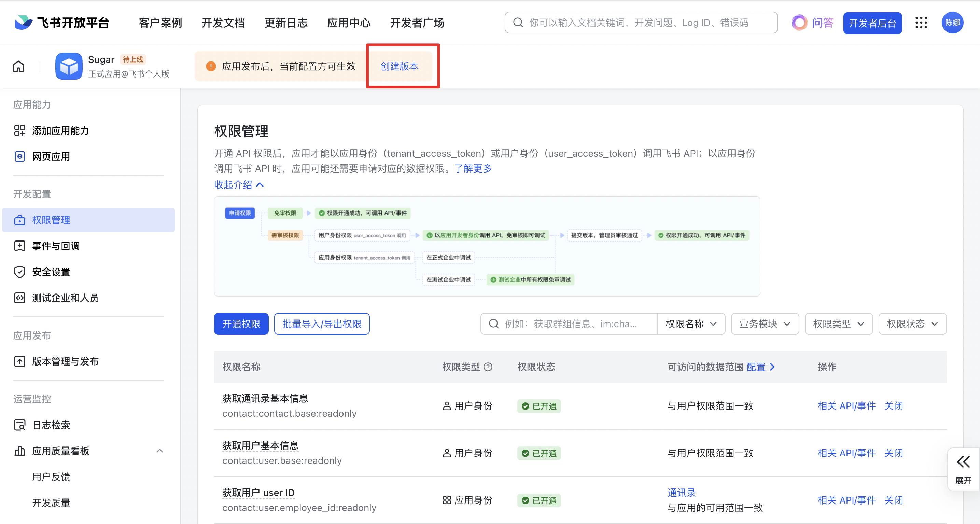Click the permission flow diagram image
Screen dimensions: 980x524
(487, 246)
